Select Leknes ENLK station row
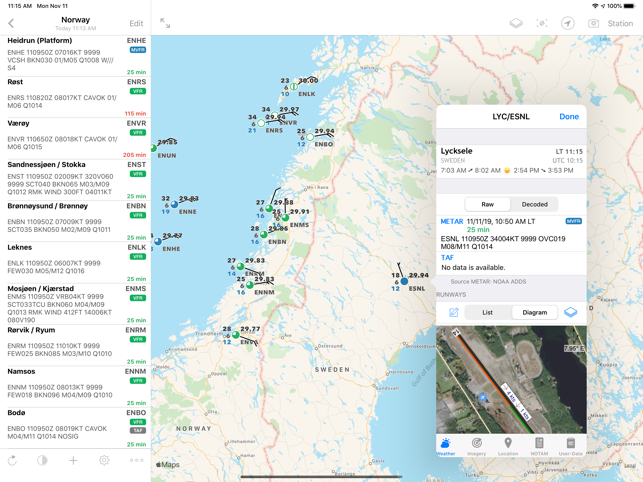This screenshot has width=643, height=482. coord(76,263)
